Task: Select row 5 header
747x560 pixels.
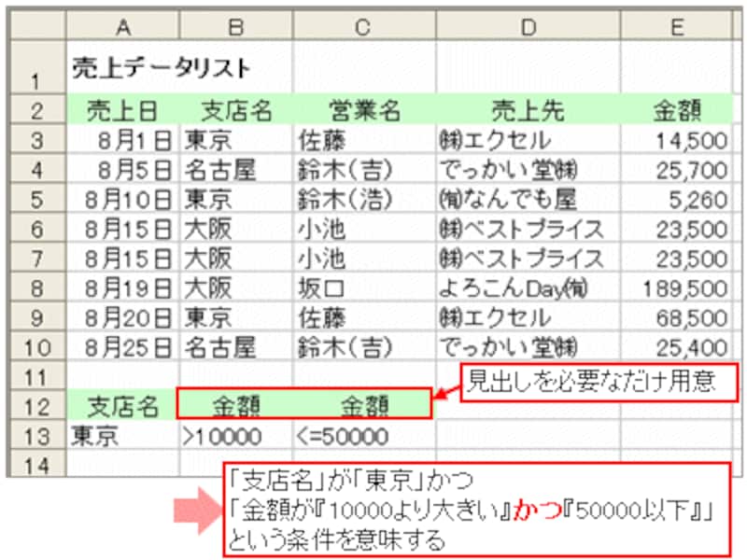Action: (x=37, y=199)
